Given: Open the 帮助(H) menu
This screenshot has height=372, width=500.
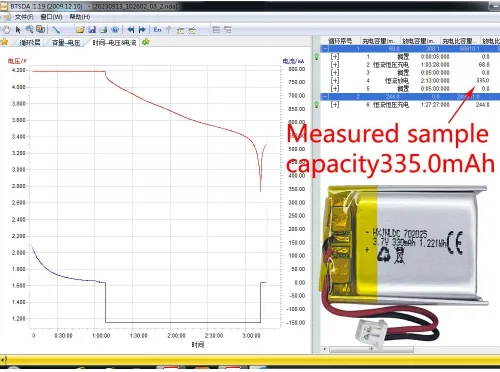Looking at the screenshot, I should (80, 17).
